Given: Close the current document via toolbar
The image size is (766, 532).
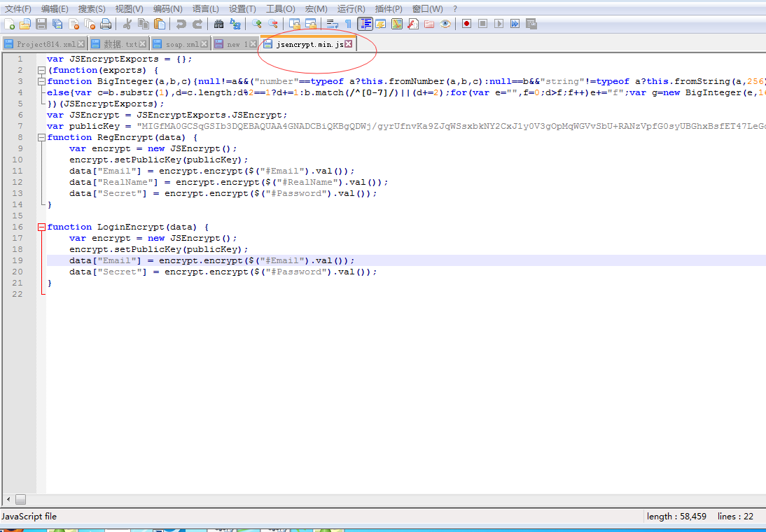Looking at the screenshot, I should click(x=74, y=23).
